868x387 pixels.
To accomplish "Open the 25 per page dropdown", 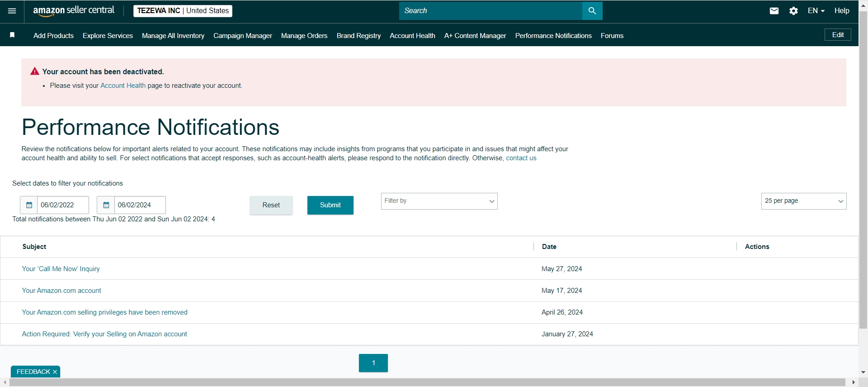I will (x=804, y=201).
